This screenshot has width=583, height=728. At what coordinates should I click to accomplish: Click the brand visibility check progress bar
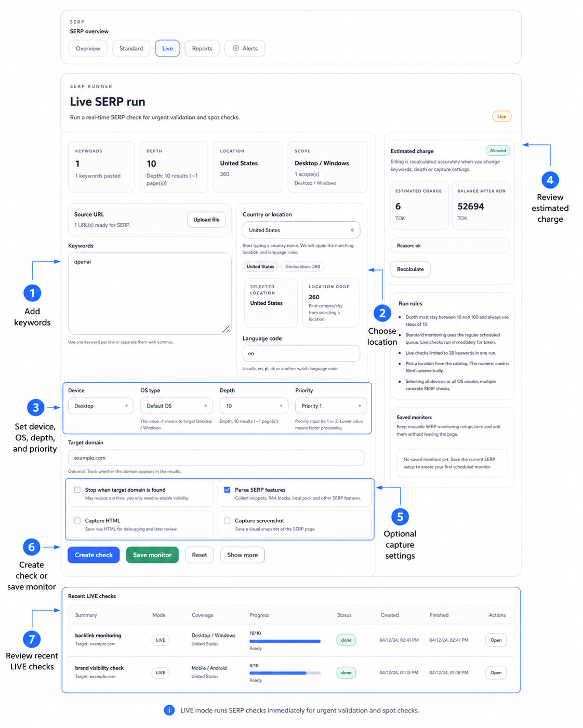pyautogui.click(x=285, y=673)
